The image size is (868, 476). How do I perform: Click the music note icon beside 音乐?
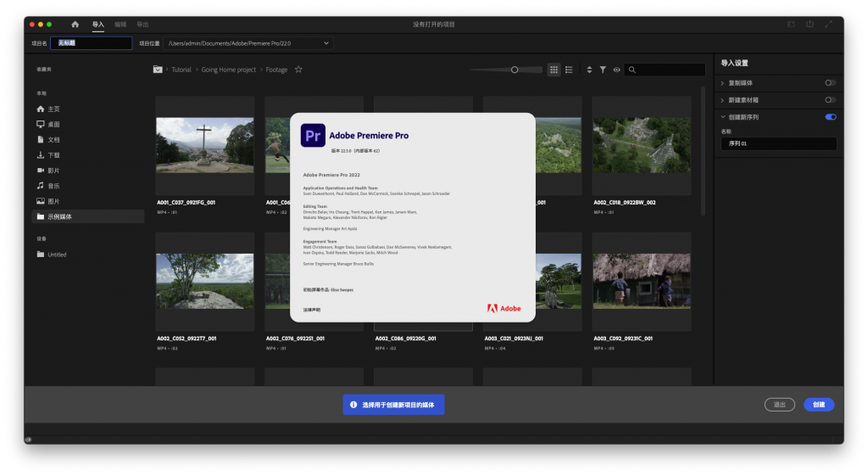[41, 186]
